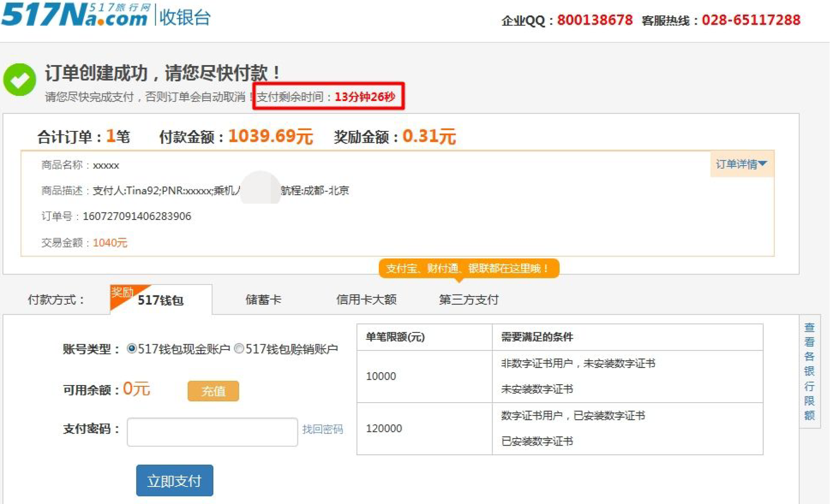Viewport: 830px width, 504px height.
Task: Click the orange 奖励 corner badge
Action: point(121,293)
